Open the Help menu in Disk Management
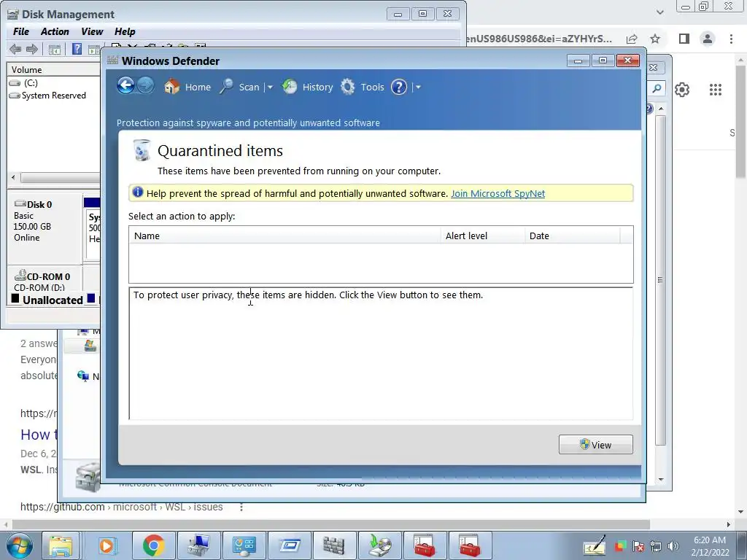This screenshot has width=747, height=560. tap(125, 31)
